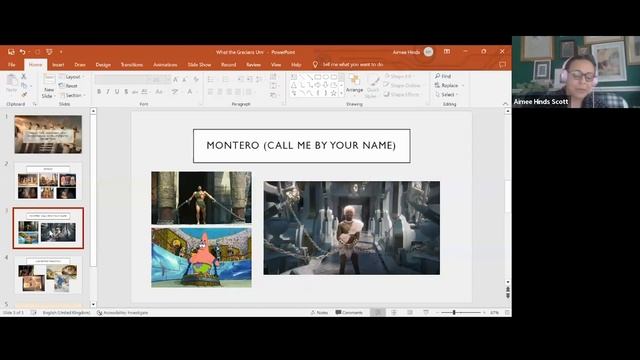Click the Reset slide button
This screenshot has width=640, height=360.
pyautogui.click(x=69, y=86)
